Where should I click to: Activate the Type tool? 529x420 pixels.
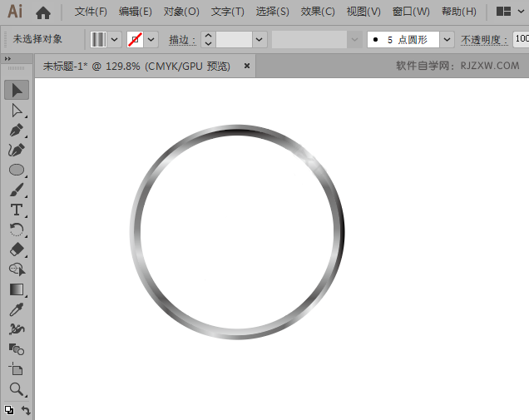click(17, 210)
